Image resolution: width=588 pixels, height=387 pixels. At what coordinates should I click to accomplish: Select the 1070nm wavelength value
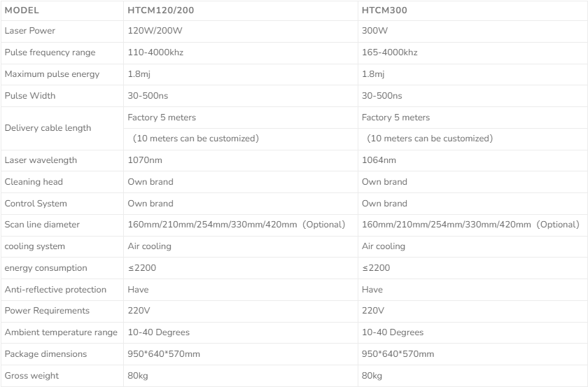pyautogui.click(x=145, y=160)
